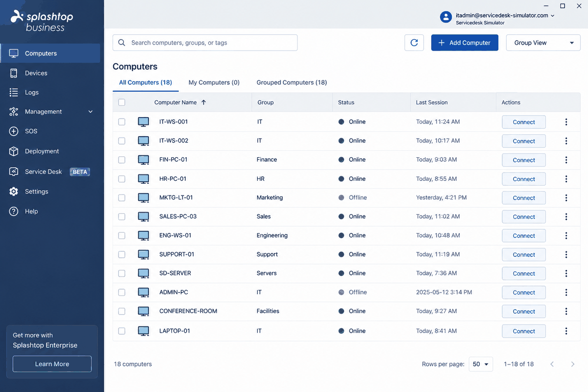588x392 pixels.
Task: Click the Facilities group cell
Action: [268, 311]
